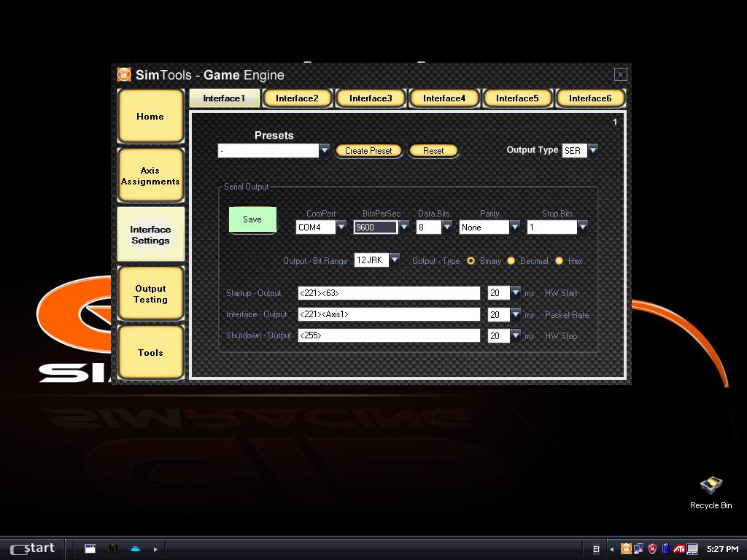This screenshot has width=747, height=560.
Task: Select the Hex output type radio
Action: tap(559, 261)
